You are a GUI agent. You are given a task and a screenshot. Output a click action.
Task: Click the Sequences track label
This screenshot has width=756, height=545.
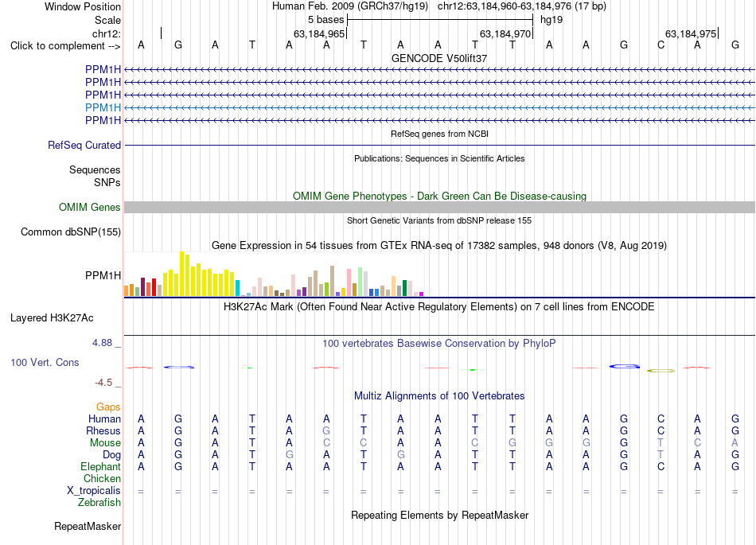point(95,169)
